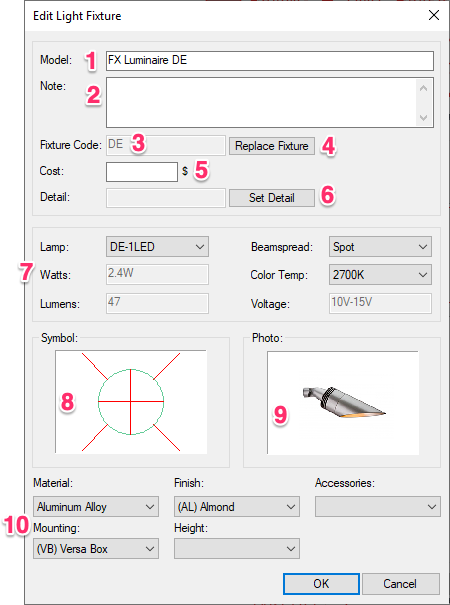The image size is (450, 605).
Task: Click the Note box scroll up arrow
Action: (423, 88)
